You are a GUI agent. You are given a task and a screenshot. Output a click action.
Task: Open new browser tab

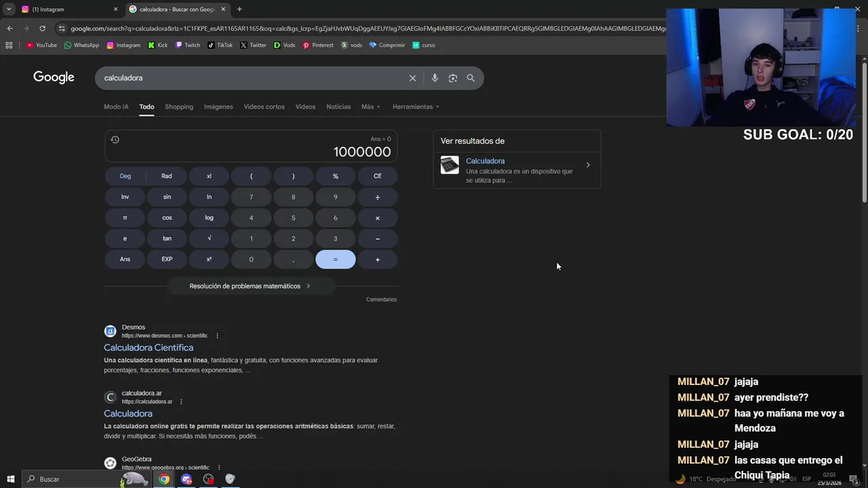pyautogui.click(x=239, y=9)
